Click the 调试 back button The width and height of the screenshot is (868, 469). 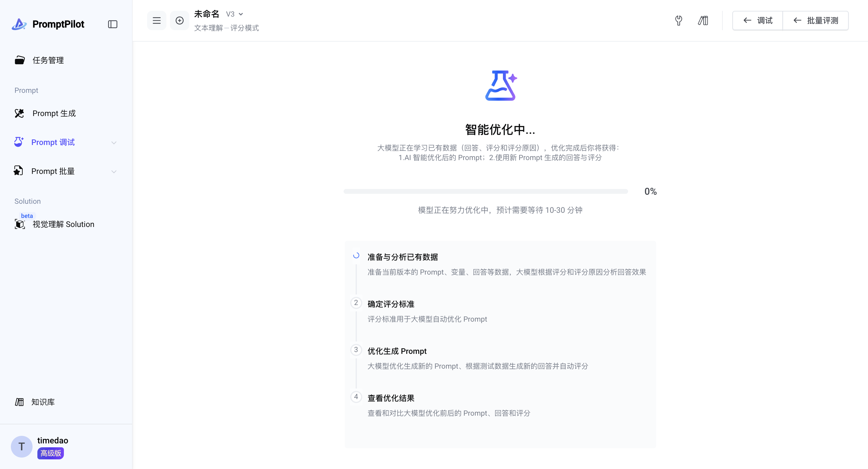[x=757, y=20]
